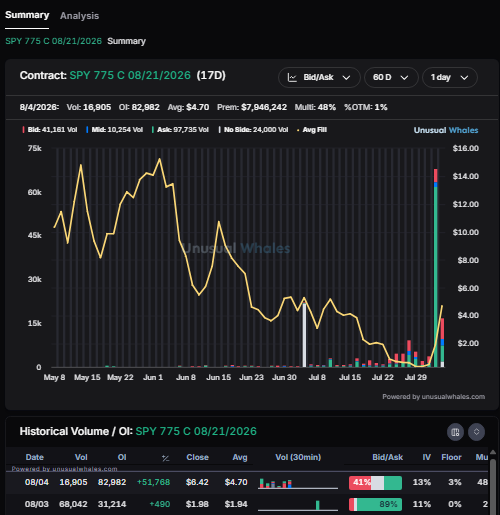The image size is (500, 515).
Task: Click the Jul 29 axis label
Action: (416, 377)
